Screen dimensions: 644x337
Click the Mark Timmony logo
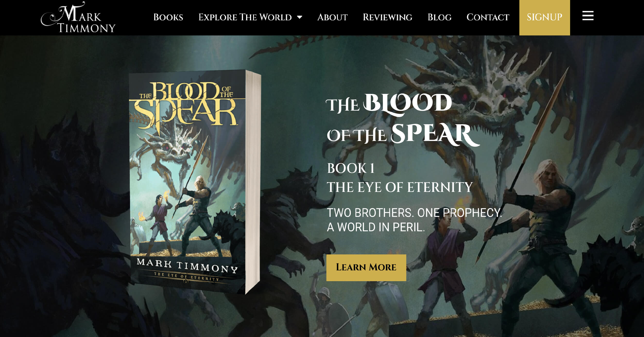tap(78, 17)
